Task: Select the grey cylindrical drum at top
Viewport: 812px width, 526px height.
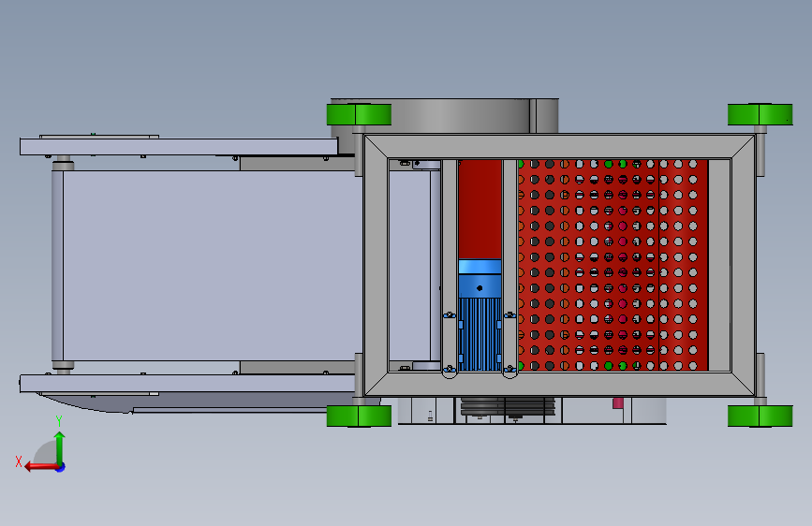Action: tap(444, 116)
